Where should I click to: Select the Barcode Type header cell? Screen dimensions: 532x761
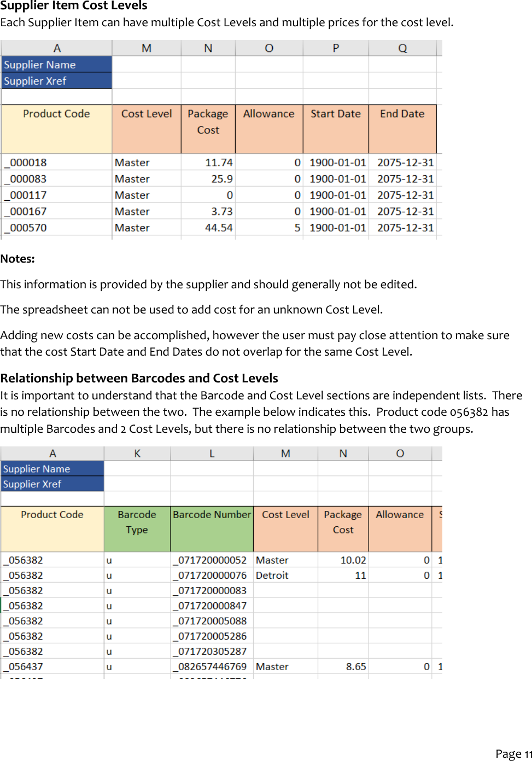point(137,522)
